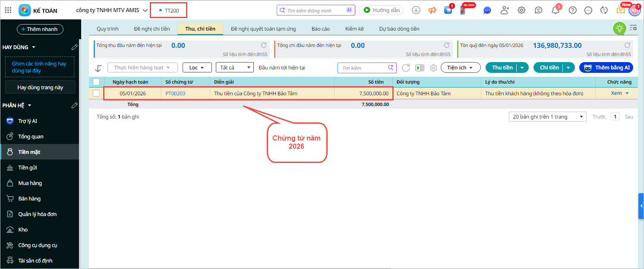Click the Tìm kiếm search field
The height and width of the screenshot is (269, 644).
click(363, 68)
